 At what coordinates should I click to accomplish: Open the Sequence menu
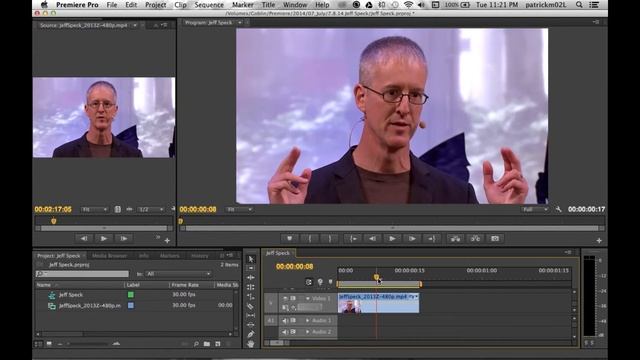click(x=209, y=5)
